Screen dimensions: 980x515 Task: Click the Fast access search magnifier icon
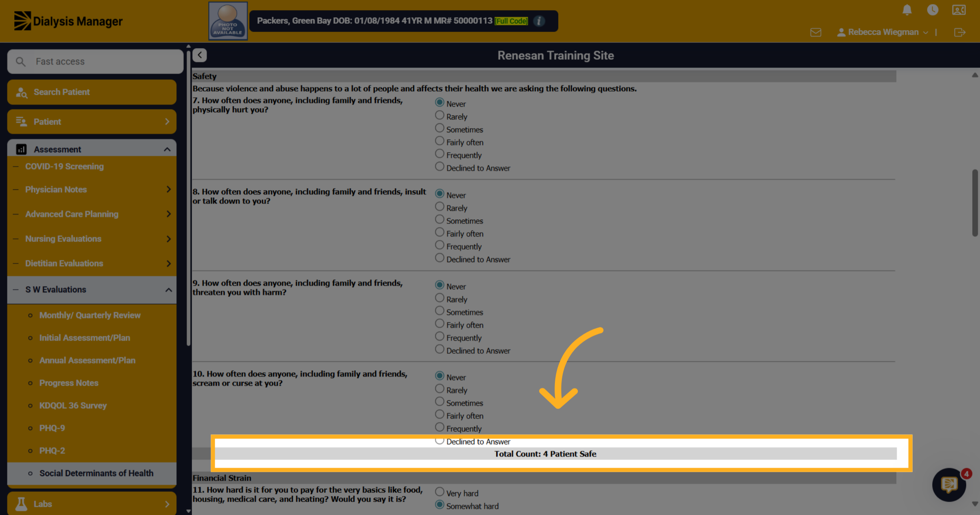tap(20, 62)
